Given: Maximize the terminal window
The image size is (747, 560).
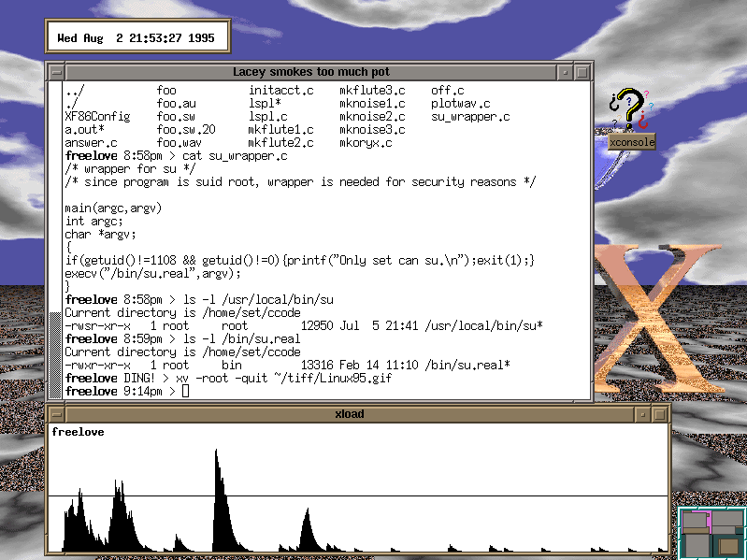Looking at the screenshot, I should click(583, 72).
